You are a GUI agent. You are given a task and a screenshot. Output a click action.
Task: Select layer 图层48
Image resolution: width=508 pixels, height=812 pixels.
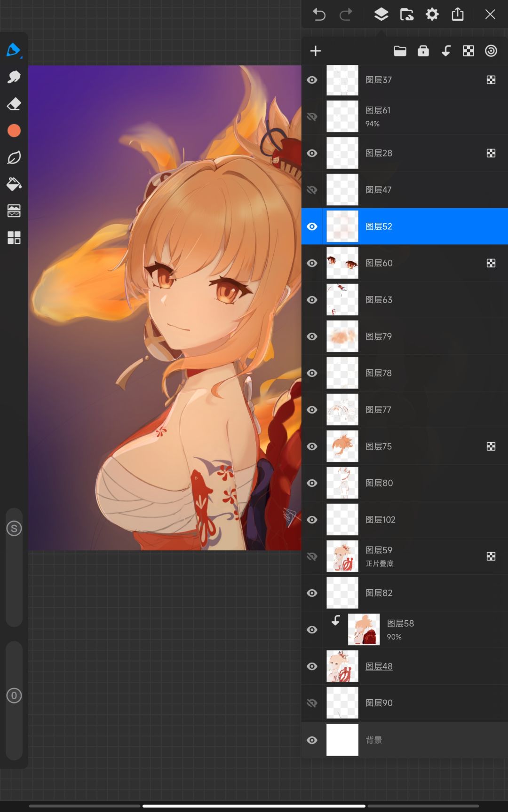coord(405,666)
